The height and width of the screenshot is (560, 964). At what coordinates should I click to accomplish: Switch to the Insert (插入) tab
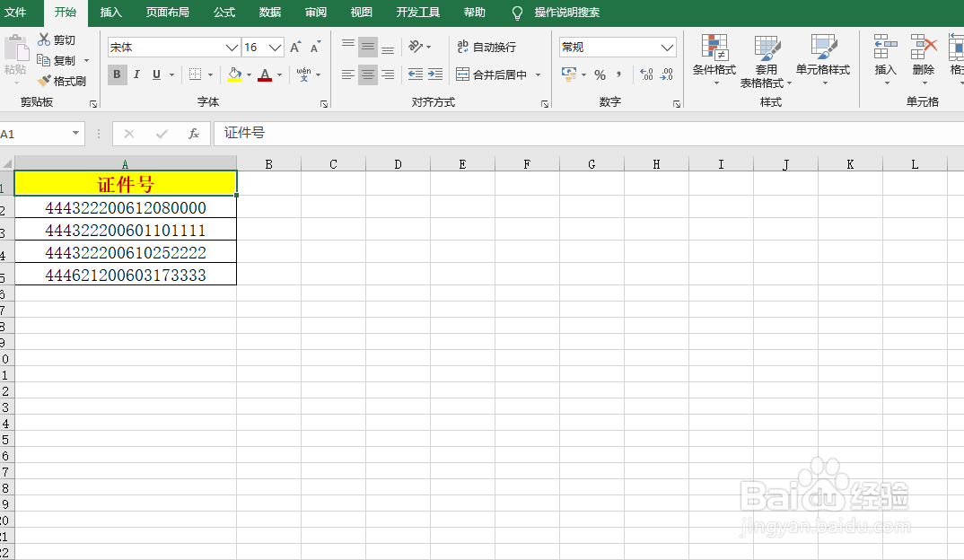(110, 13)
